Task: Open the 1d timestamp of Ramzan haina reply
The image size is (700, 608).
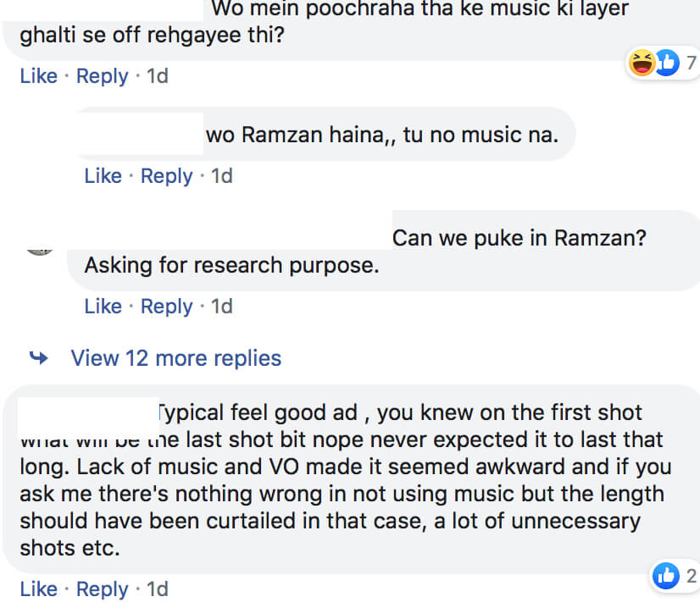Action: pyautogui.click(x=222, y=176)
